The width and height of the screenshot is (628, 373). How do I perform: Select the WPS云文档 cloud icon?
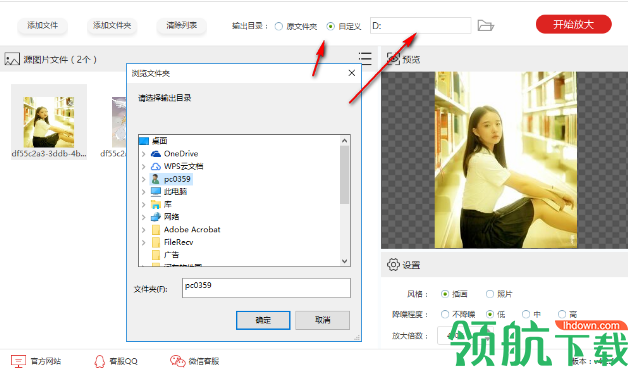point(156,166)
